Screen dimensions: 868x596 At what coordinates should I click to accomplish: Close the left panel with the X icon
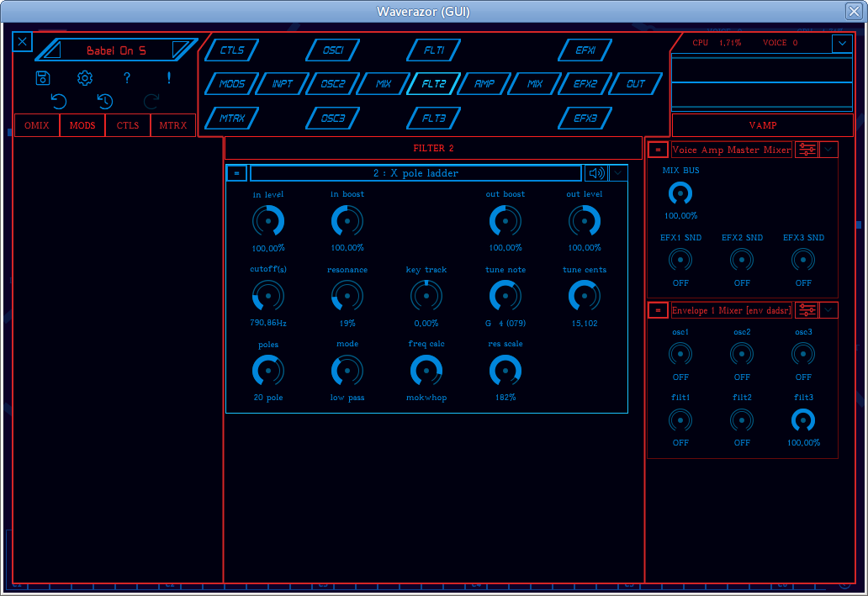coord(22,41)
